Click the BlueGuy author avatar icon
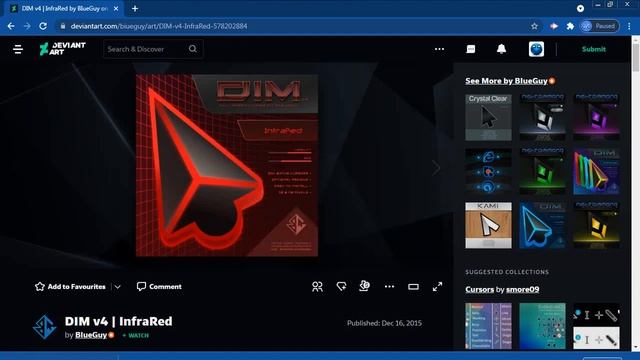The width and height of the screenshot is (640, 360). pos(44,327)
